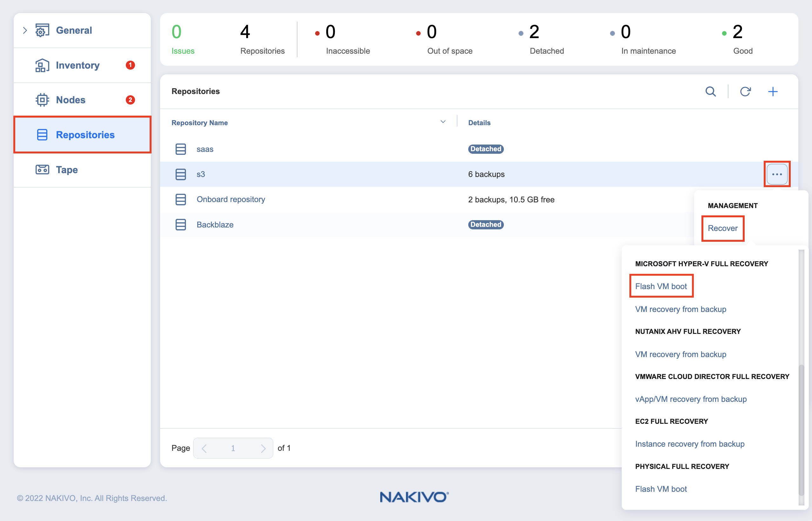Open the saas repository
Screen dimensions: 812x521
[205, 149]
